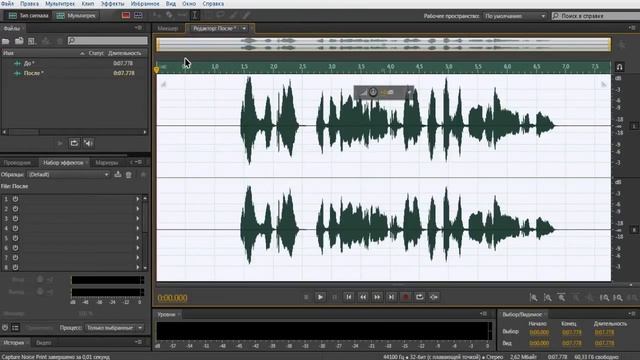Open the Правка menu
The height and width of the screenshot is (360, 640).
[x=29, y=4]
